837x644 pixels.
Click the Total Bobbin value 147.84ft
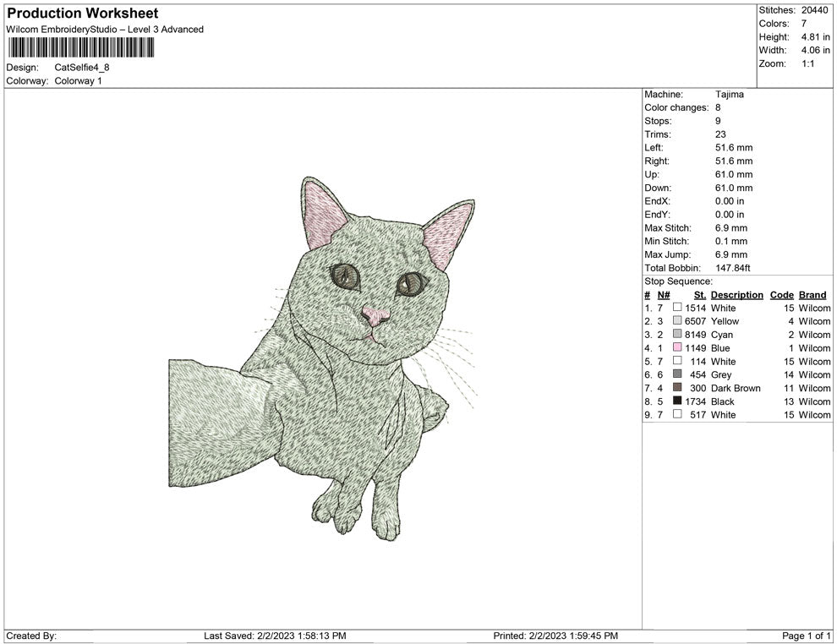click(732, 268)
